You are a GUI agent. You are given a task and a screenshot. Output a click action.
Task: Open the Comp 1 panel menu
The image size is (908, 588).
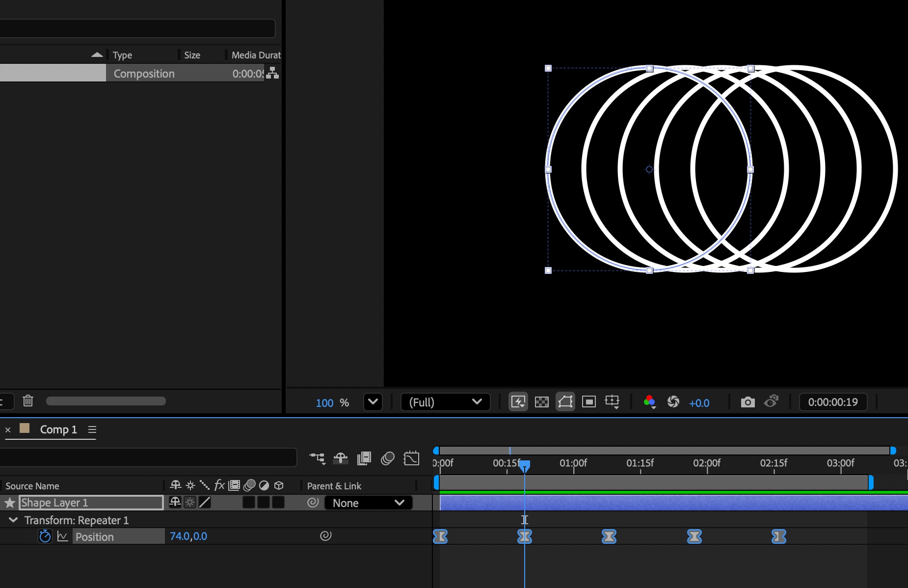pos(92,429)
